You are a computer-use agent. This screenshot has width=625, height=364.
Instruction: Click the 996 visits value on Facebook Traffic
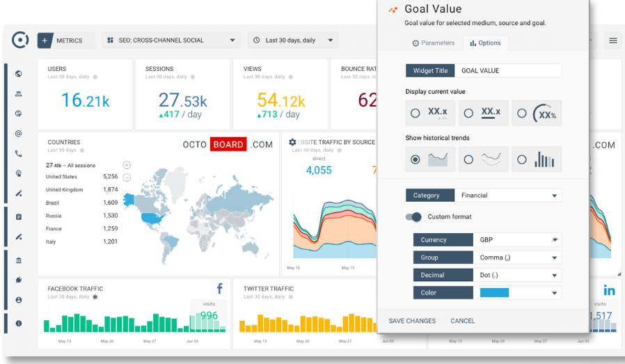(209, 315)
